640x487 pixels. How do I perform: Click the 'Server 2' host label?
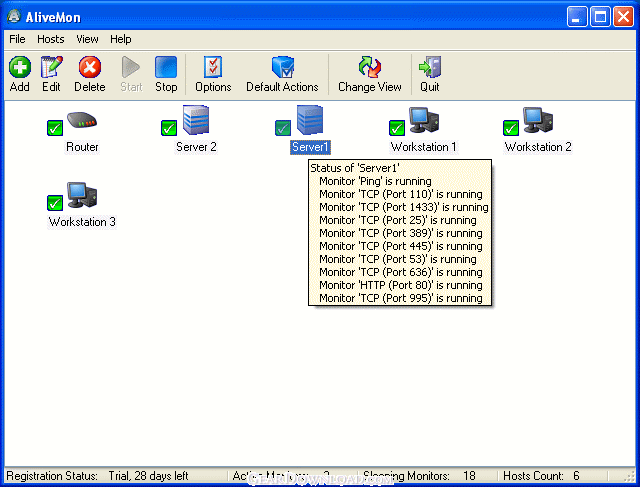click(196, 147)
